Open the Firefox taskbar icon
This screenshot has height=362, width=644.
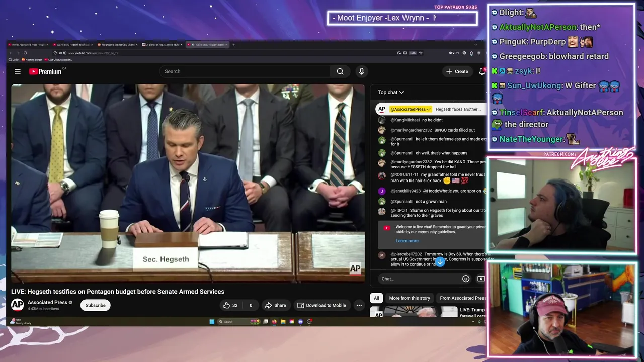(274, 322)
